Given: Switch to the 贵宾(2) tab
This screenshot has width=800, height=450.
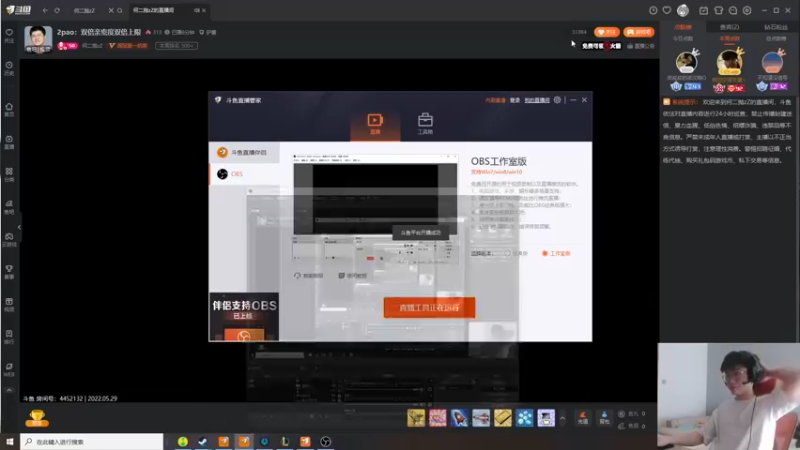Looking at the screenshot, I should pyautogui.click(x=729, y=27).
